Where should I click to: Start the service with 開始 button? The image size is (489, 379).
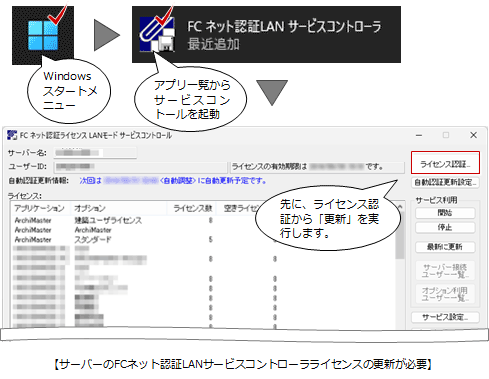[x=445, y=213]
